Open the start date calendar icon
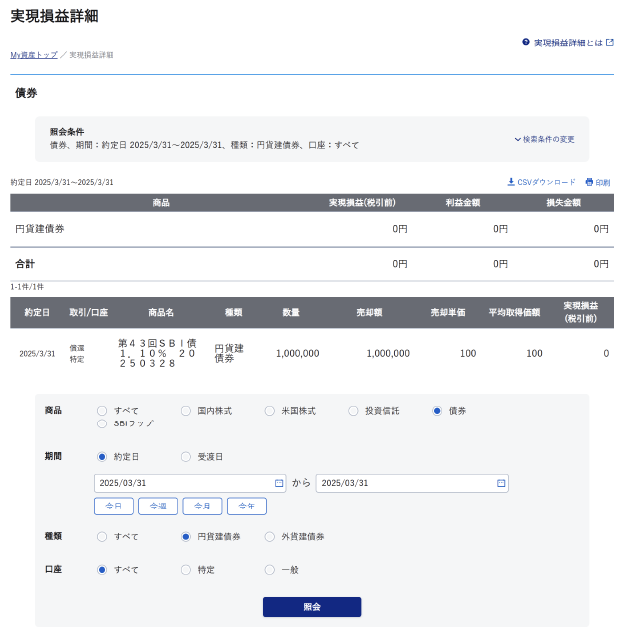 [279, 483]
